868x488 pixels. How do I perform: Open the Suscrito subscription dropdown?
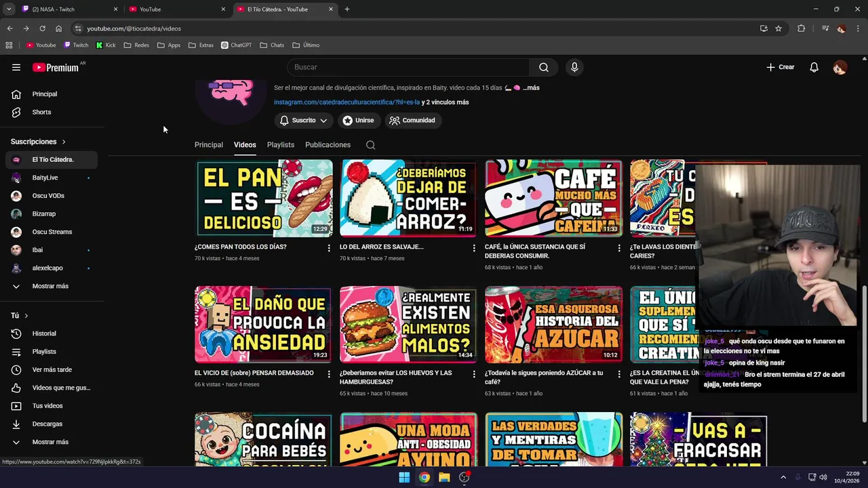pos(304,121)
